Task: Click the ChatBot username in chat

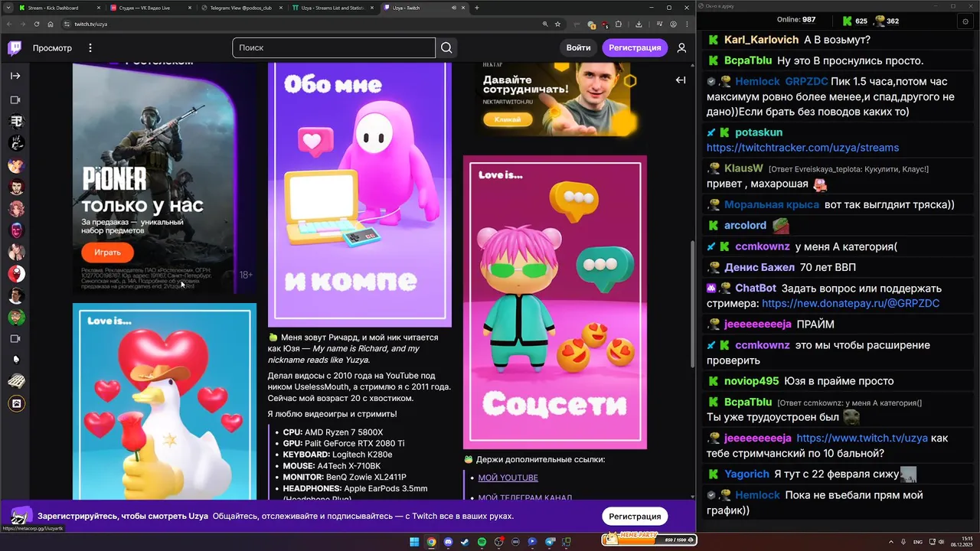Action: click(x=756, y=289)
